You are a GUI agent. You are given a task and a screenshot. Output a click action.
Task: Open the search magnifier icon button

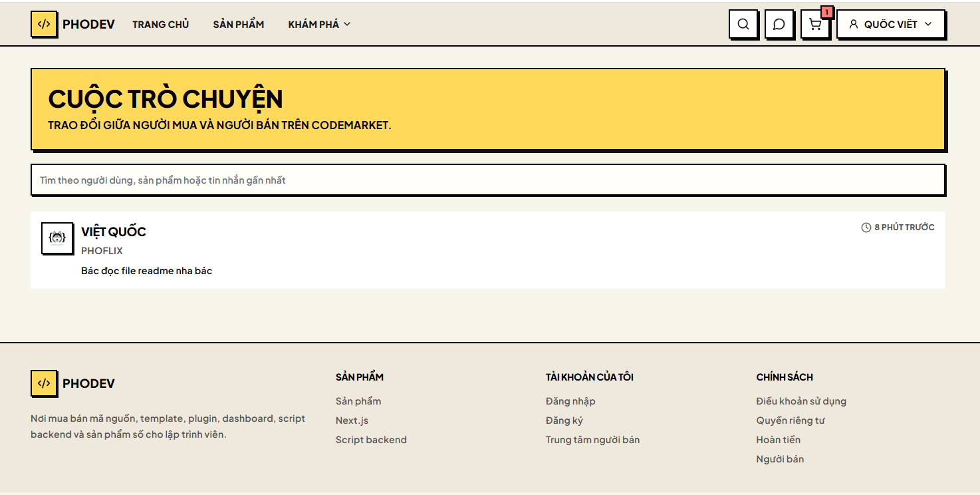tap(743, 24)
